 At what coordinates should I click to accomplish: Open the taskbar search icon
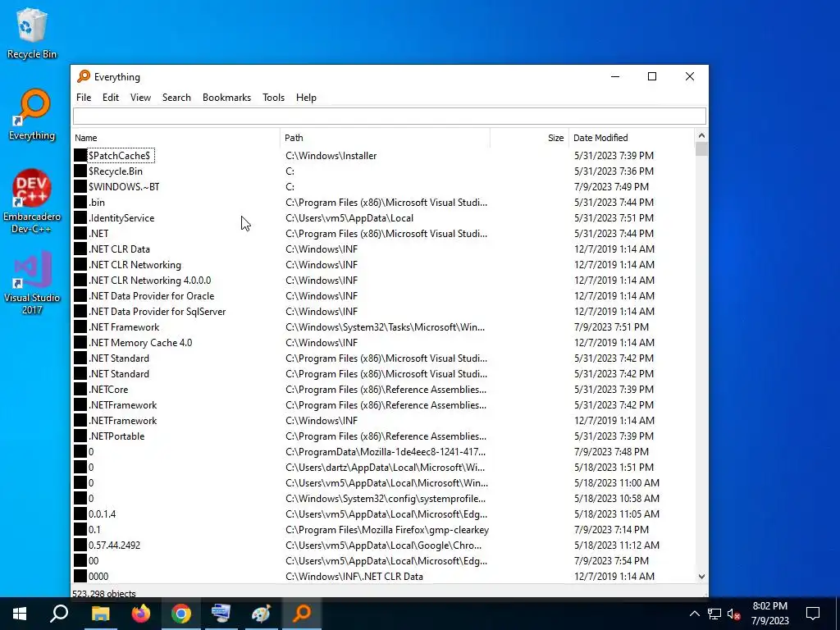[59, 614]
